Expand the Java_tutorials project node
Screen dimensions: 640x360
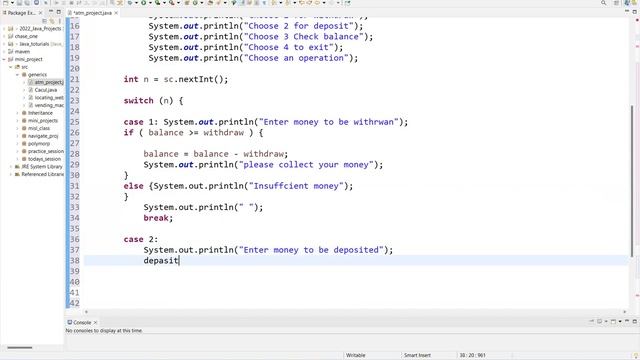pos(4,44)
